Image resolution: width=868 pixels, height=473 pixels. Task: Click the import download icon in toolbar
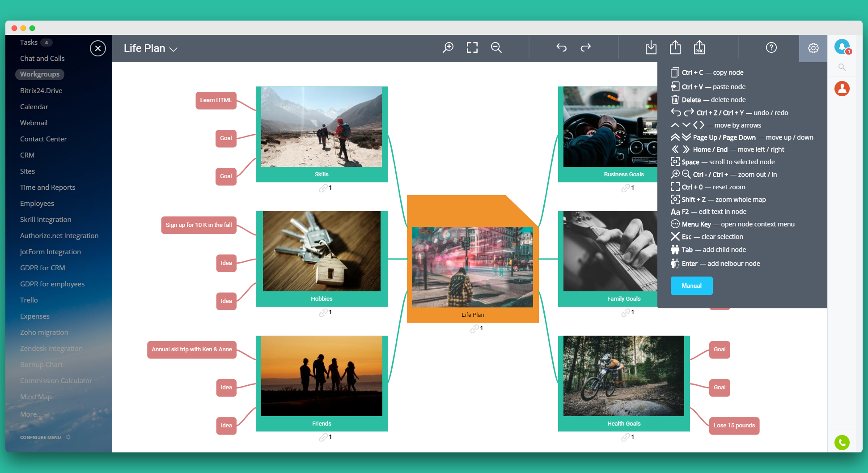pos(651,47)
